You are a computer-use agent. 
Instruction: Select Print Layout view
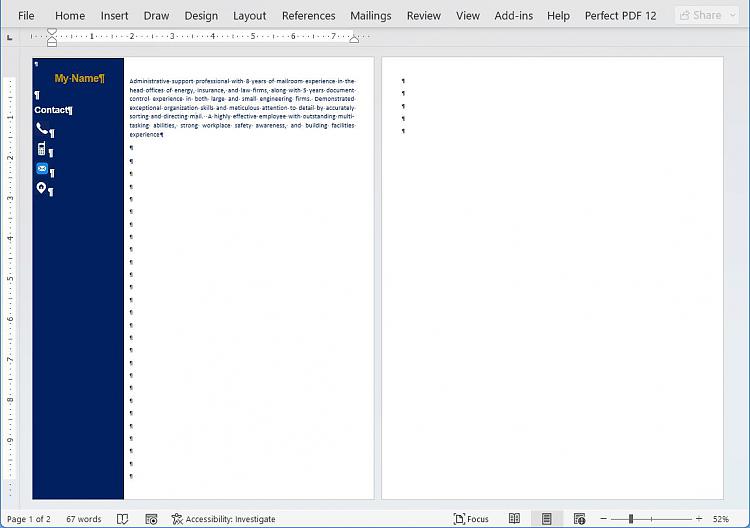[547, 519]
